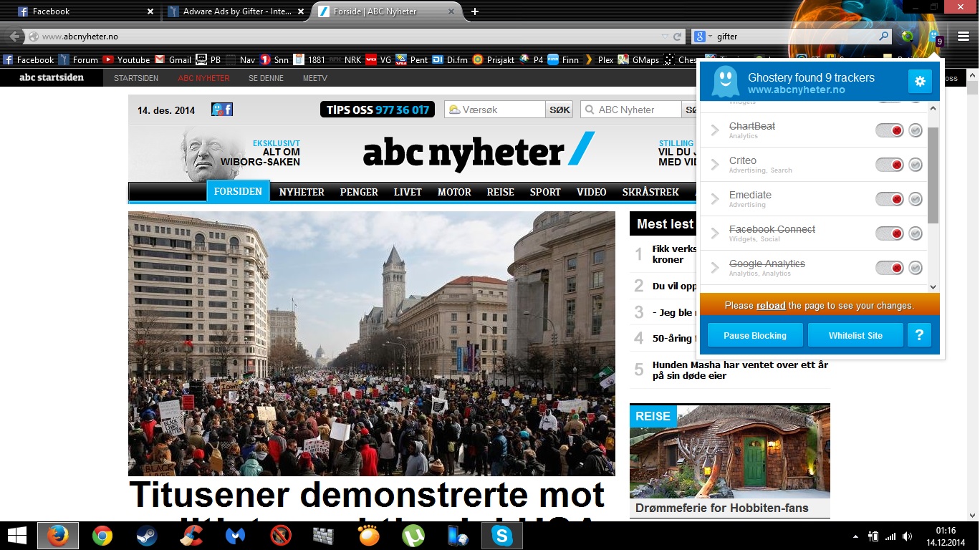Viewport: 980px width, 550px height.
Task: Open the PENGER section in site menu
Action: click(359, 192)
